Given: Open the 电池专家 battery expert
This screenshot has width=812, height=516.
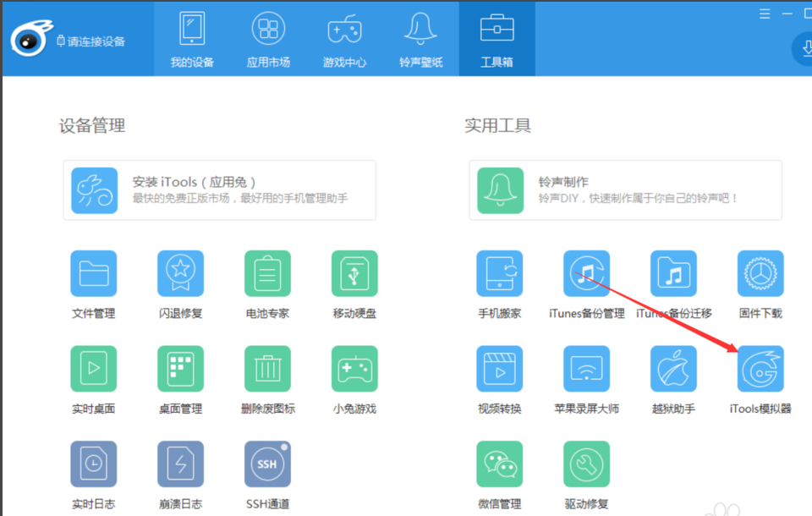Looking at the screenshot, I should click(x=267, y=274).
